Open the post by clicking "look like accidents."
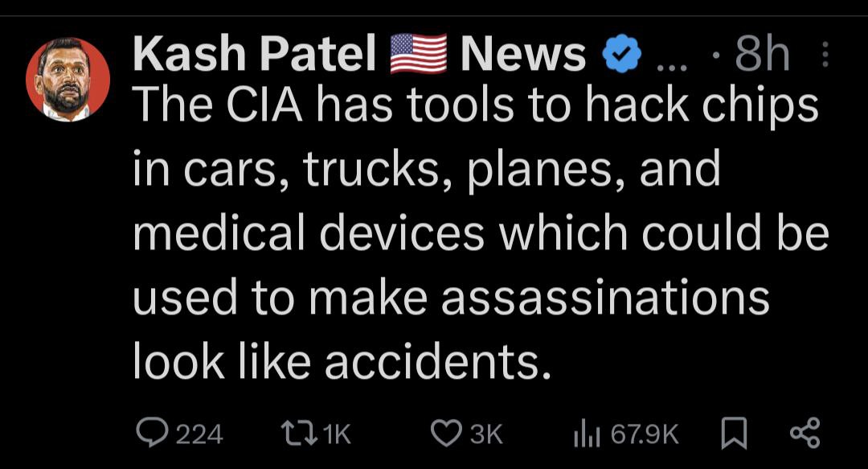Viewport: 868px width, 469px height. (x=342, y=363)
